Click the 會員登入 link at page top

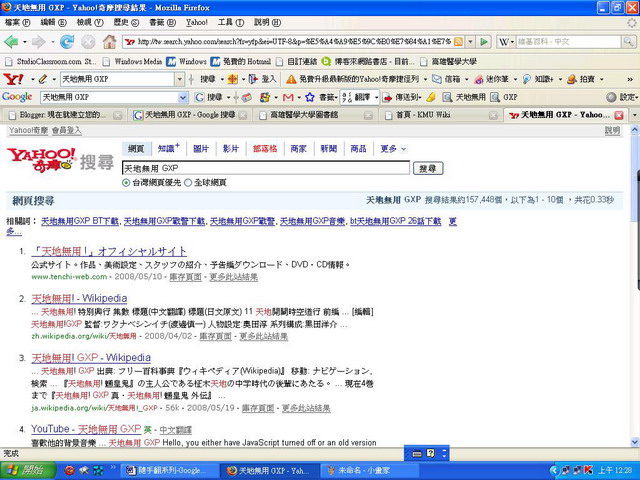pos(67,131)
